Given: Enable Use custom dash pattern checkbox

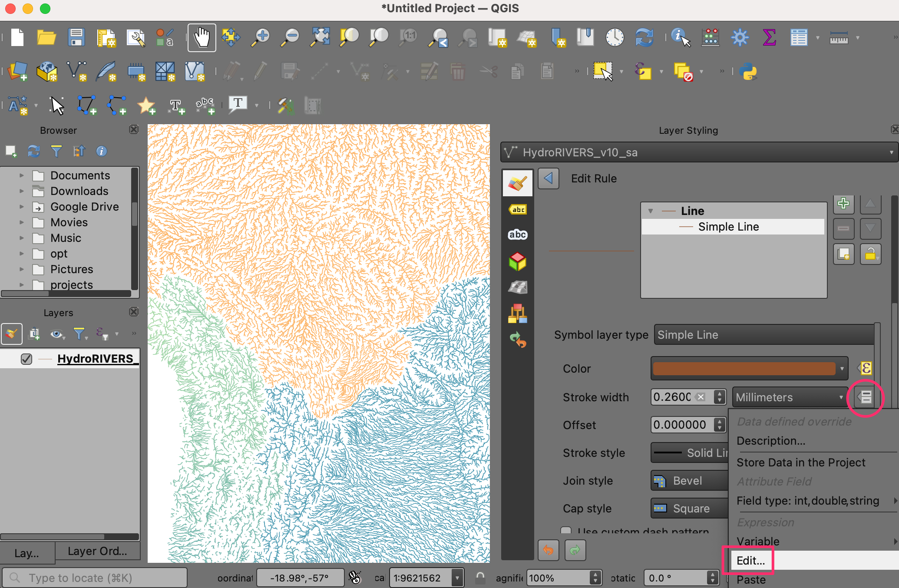Looking at the screenshot, I should (566, 530).
